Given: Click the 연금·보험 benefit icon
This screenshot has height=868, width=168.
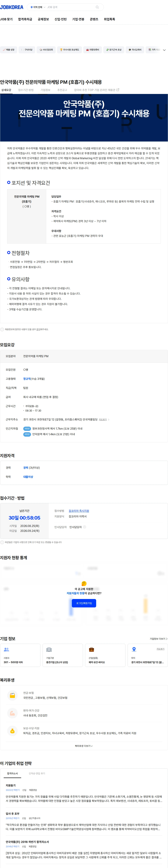Looking at the screenshot, I should (12, 695).
